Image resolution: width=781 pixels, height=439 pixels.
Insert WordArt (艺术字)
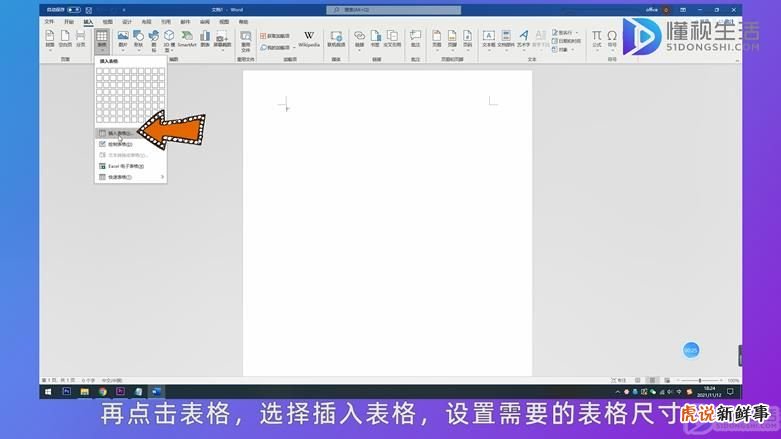pos(523,40)
